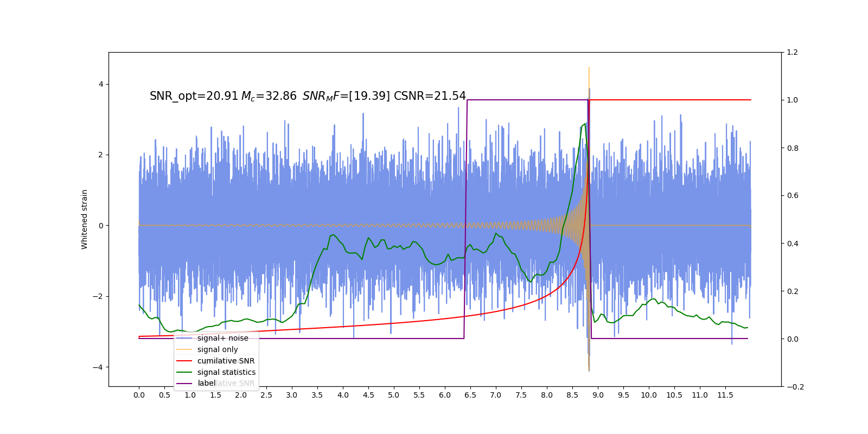Click the red line sample beside 'cumilative SNR'
This screenshot has width=868, height=434.
click(x=184, y=361)
